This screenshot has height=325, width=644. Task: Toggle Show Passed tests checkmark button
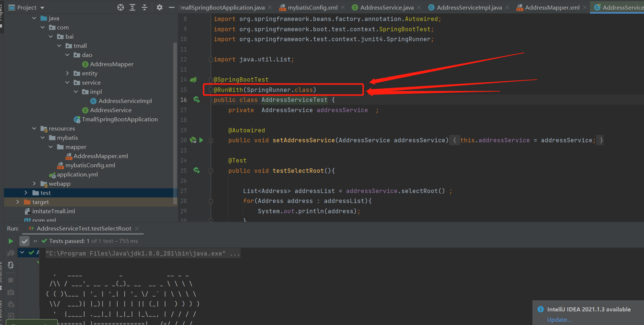(x=24, y=241)
